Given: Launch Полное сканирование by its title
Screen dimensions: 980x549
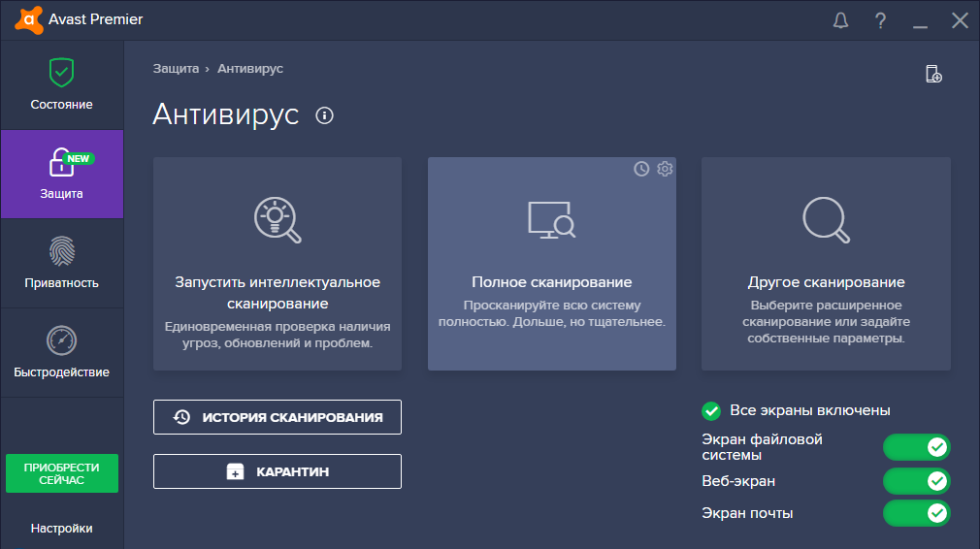Looking at the screenshot, I should pyautogui.click(x=552, y=282).
